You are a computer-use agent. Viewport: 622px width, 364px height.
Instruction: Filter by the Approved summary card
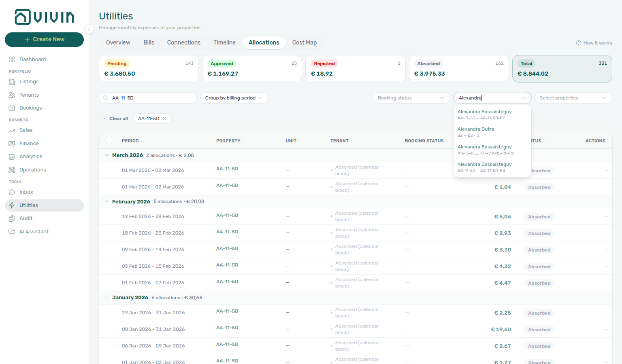[x=252, y=69]
